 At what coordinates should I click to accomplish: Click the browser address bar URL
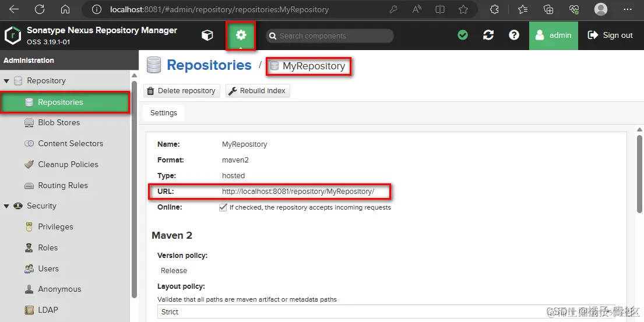click(x=219, y=9)
